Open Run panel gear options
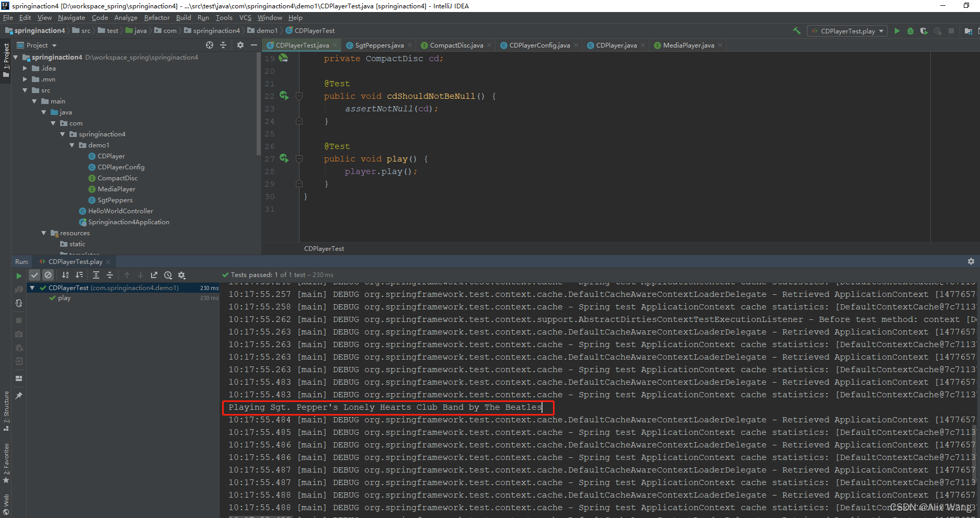The image size is (980, 518). pos(971,261)
